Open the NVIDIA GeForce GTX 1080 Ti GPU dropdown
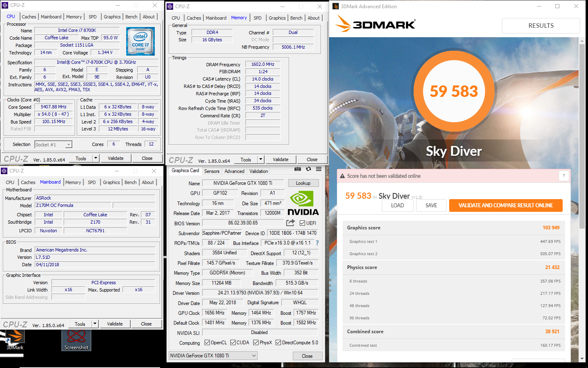The height and width of the screenshot is (368, 588). tap(213, 356)
